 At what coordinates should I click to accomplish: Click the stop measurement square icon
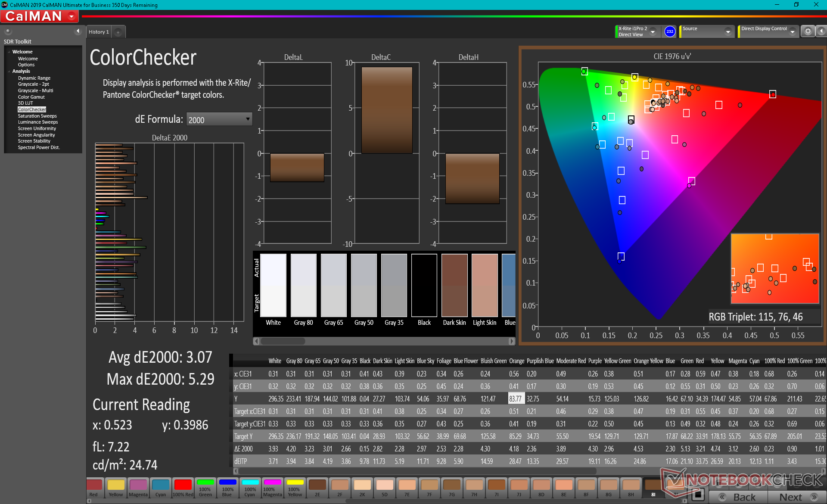click(x=699, y=495)
